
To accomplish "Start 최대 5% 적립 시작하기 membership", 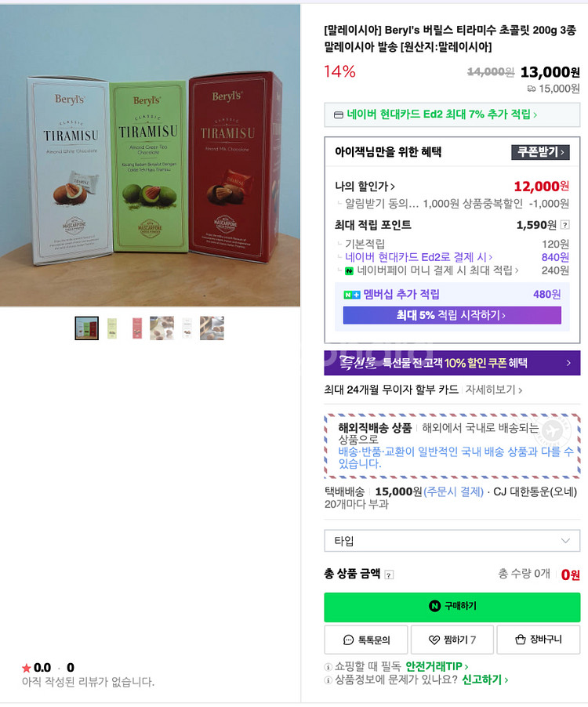I will pos(452,315).
